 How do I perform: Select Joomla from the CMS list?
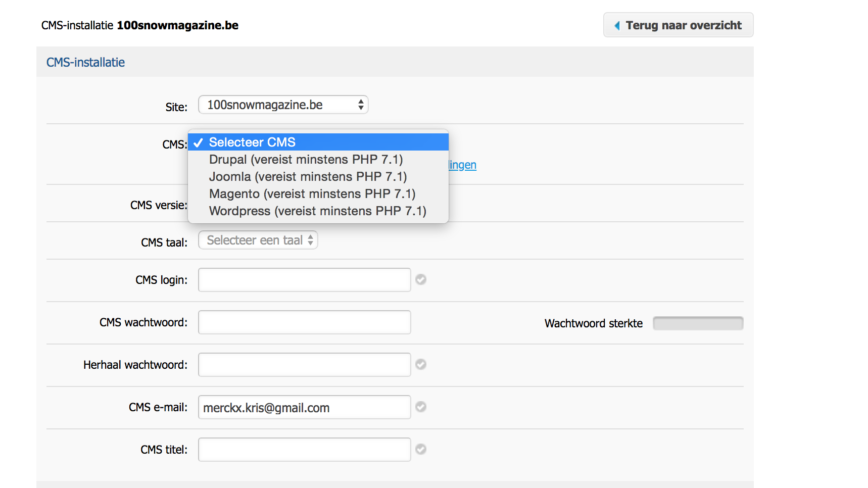click(318, 176)
